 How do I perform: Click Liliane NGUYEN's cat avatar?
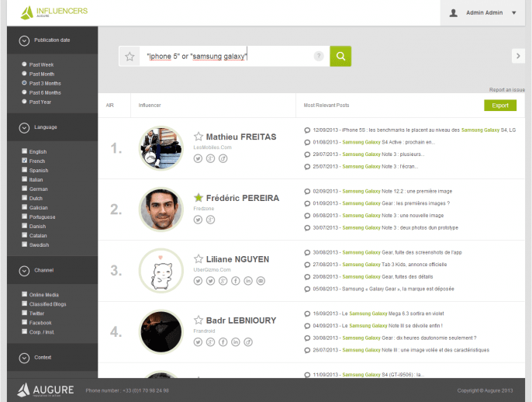(x=161, y=271)
